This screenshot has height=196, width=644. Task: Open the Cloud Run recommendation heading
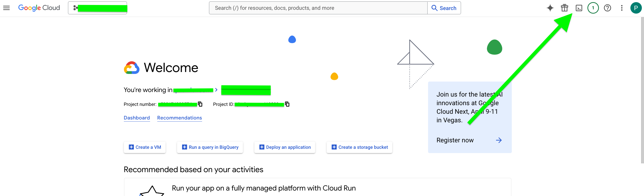264,188
